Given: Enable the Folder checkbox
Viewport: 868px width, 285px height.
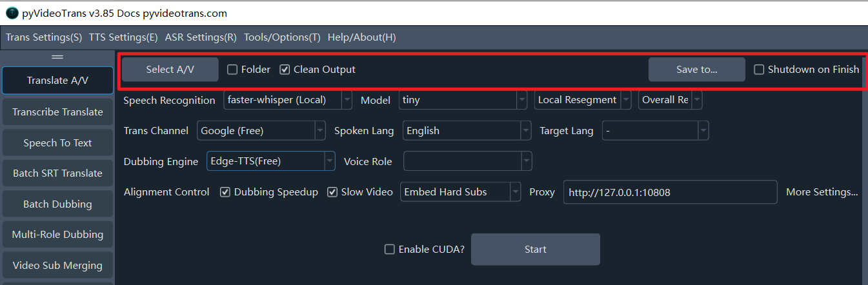Looking at the screenshot, I should tap(232, 70).
